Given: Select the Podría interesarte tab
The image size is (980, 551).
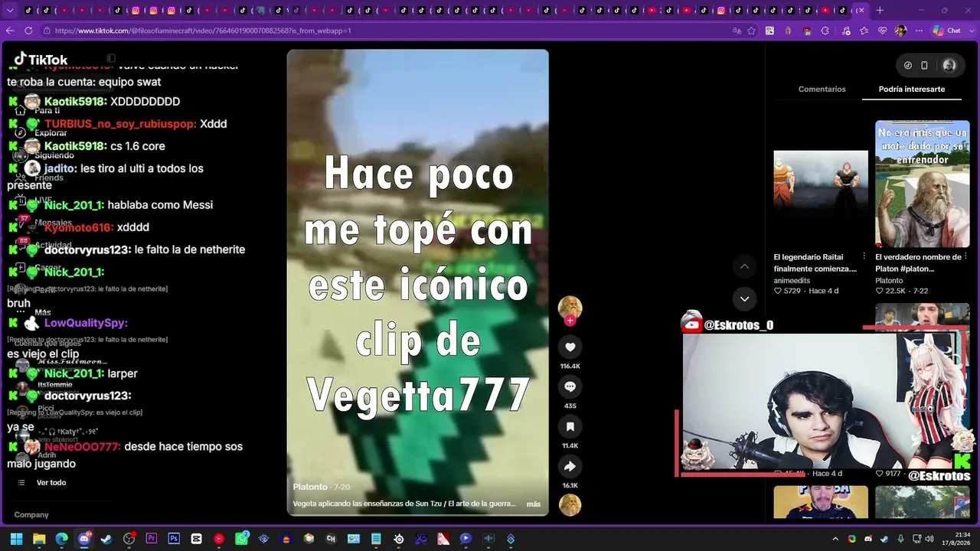Looking at the screenshot, I should click(x=912, y=90).
